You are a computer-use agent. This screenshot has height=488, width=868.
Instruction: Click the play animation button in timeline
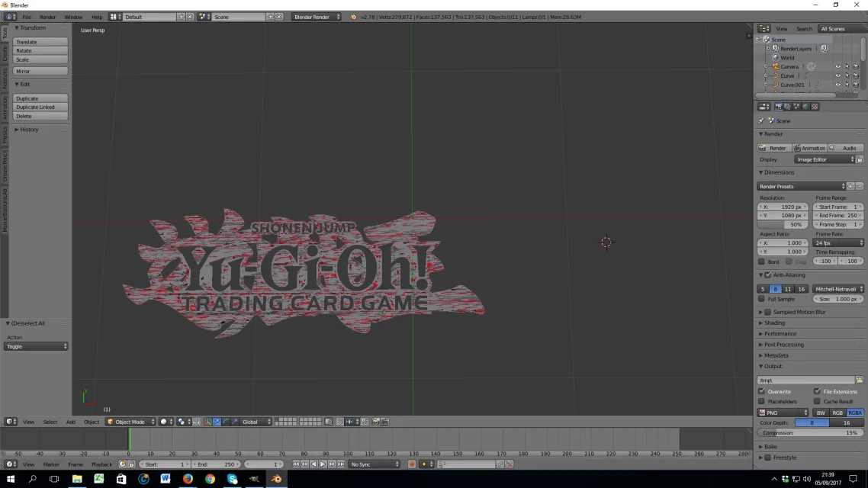coord(322,464)
